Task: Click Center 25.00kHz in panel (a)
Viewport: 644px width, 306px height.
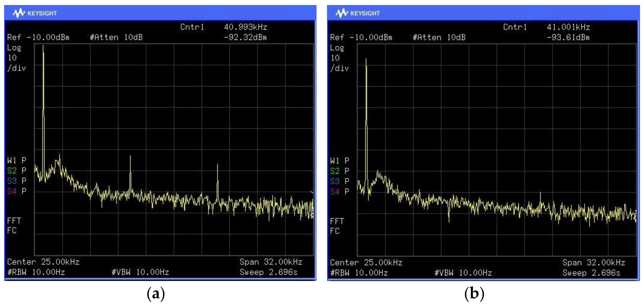Action: 43,262
